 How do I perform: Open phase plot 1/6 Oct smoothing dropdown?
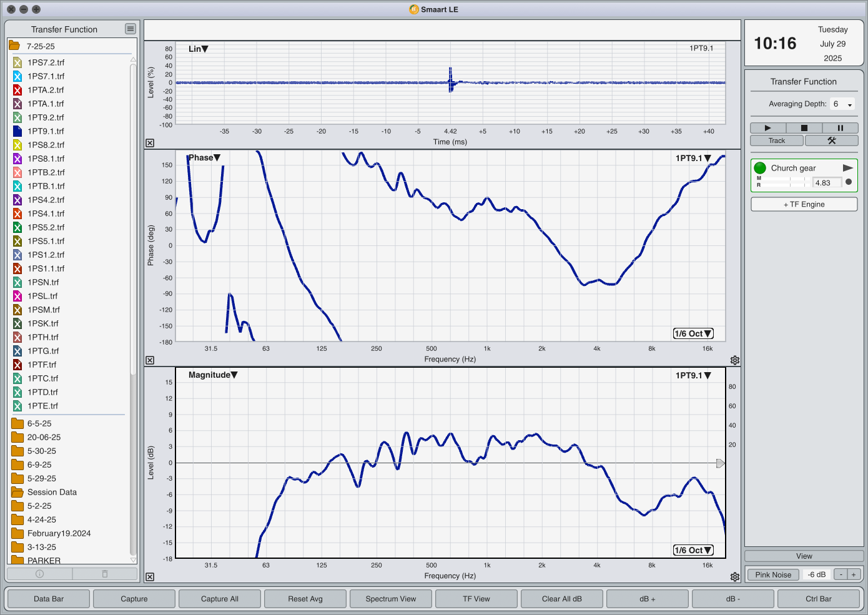click(693, 333)
